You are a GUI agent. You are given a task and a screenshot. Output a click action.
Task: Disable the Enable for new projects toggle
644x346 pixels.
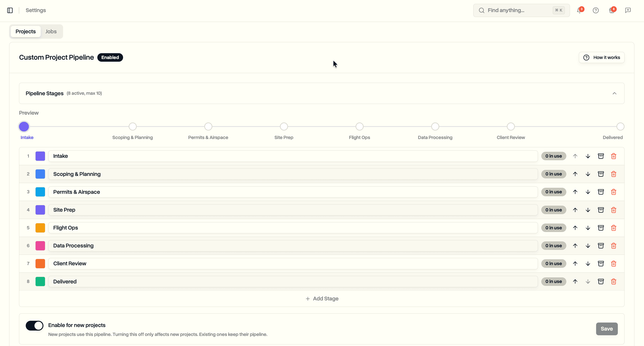[x=34, y=325]
